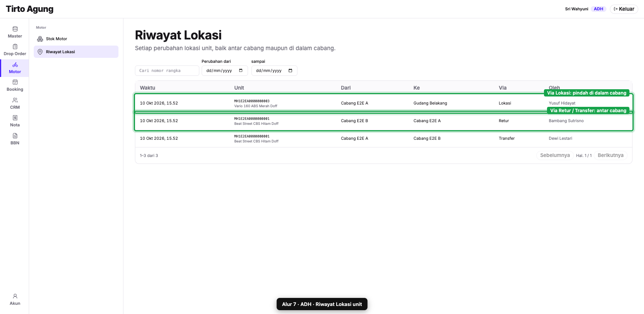644x314 pixels.
Task: Open the Booking calendar icon
Action: click(15, 82)
